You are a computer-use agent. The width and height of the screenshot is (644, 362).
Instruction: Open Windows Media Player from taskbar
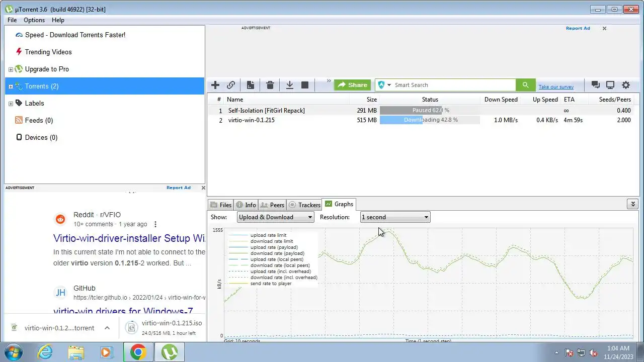pyautogui.click(x=107, y=352)
